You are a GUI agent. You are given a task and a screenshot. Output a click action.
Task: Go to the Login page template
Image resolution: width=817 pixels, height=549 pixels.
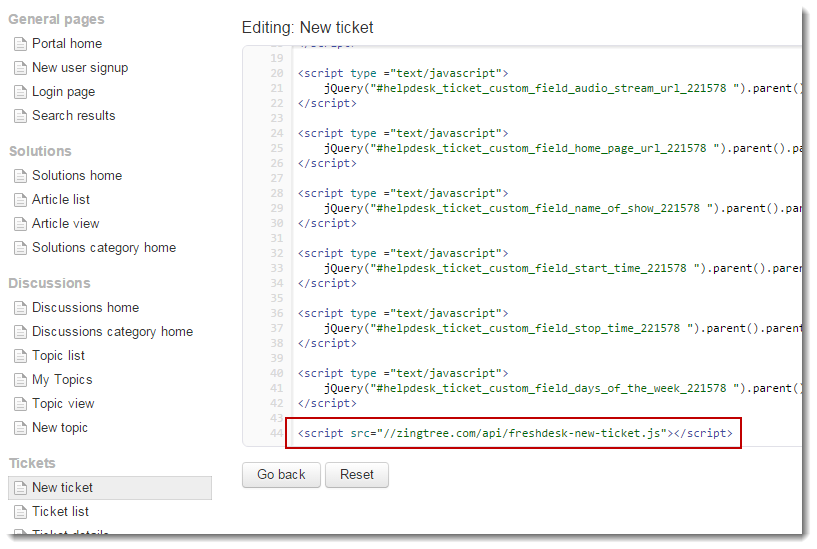click(x=64, y=92)
